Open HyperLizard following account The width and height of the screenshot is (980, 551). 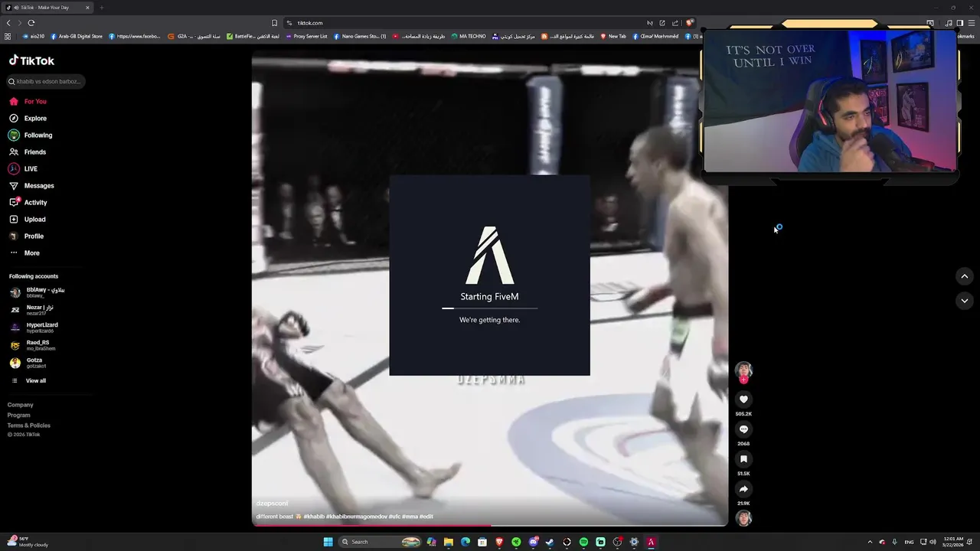34,328
